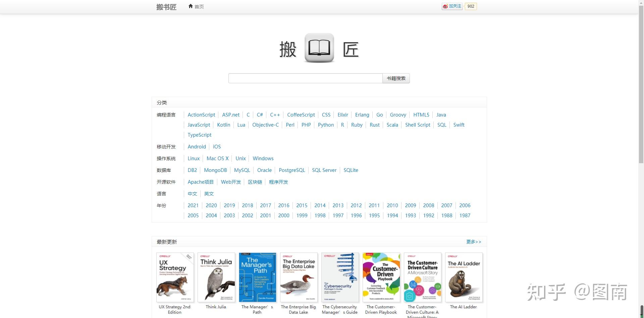
Task: Select the 区块链 open source category
Action: point(255,182)
